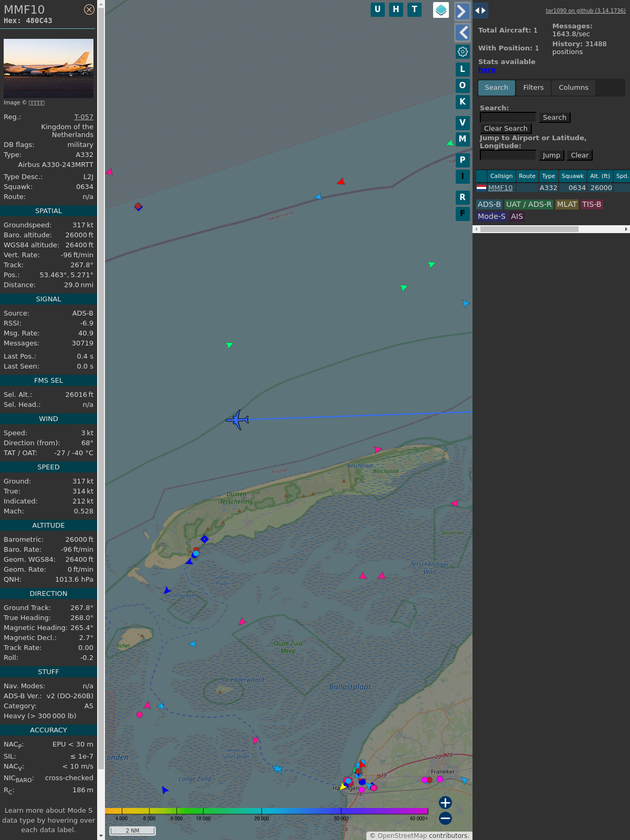Sort table by Callsign column header
630x840 pixels.
pyautogui.click(x=501, y=176)
